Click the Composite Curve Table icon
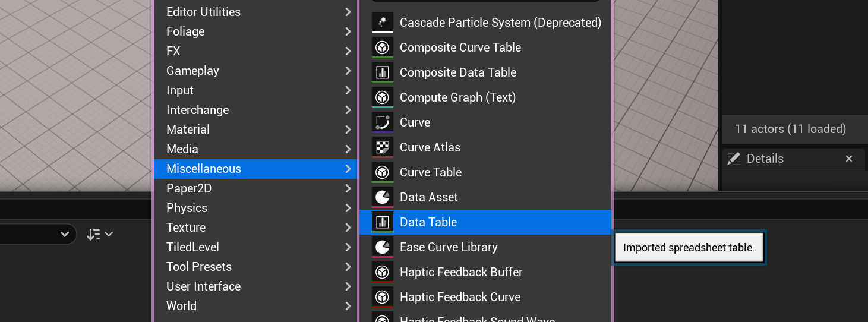Screen dimensions: 868x322 tap(383, 48)
